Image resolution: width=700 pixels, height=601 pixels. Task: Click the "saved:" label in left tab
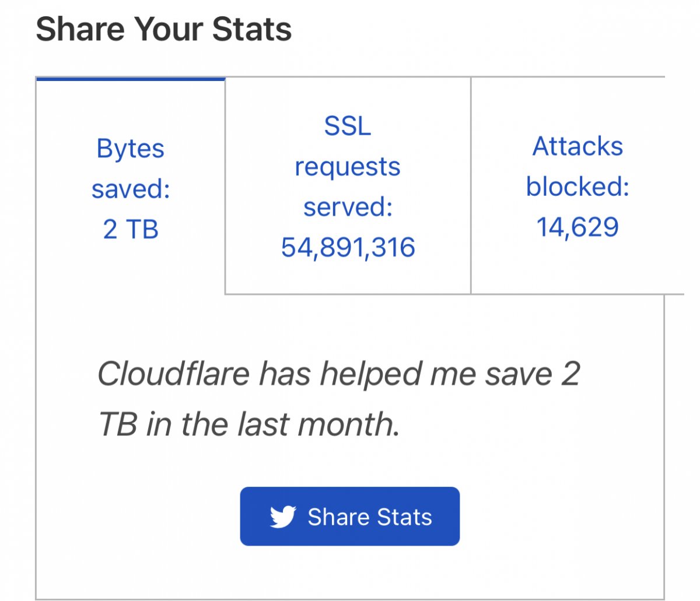click(x=131, y=189)
